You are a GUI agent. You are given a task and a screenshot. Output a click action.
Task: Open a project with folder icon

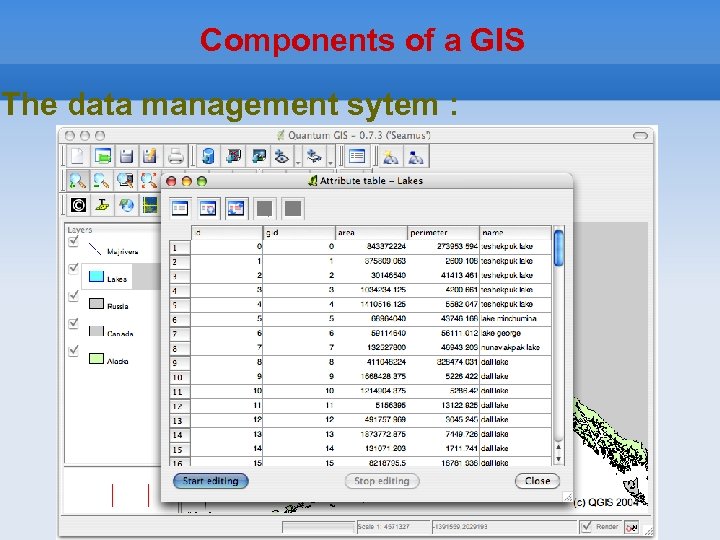coord(102,156)
